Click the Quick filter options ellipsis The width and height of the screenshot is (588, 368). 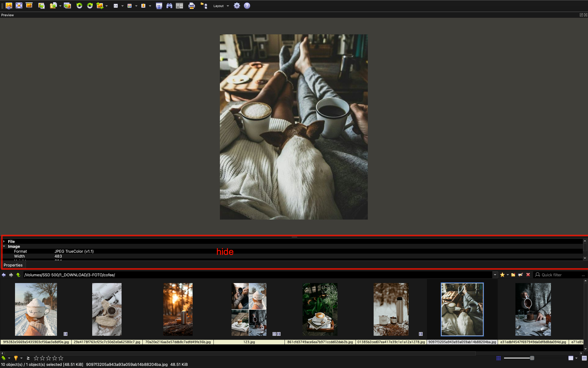(x=583, y=275)
